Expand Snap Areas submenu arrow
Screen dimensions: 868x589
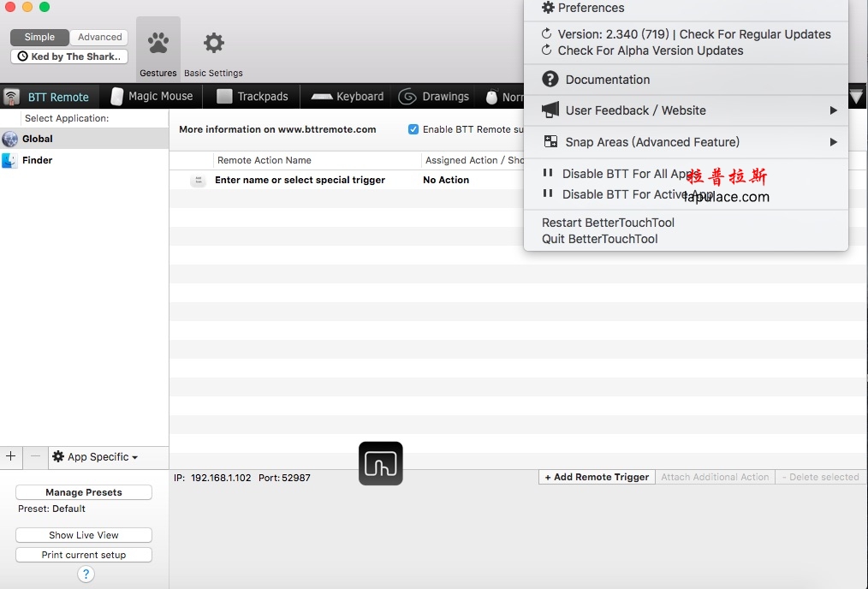coord(833,142)
